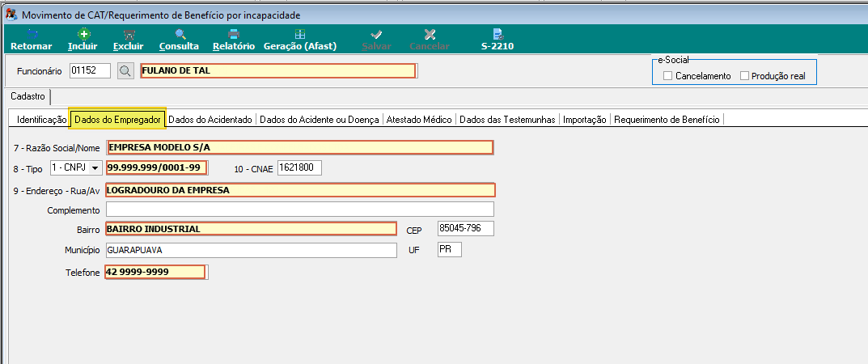Click the CNAE field 1621800
The height and width of the screenshot is (364, 868).
coord(299,167)
